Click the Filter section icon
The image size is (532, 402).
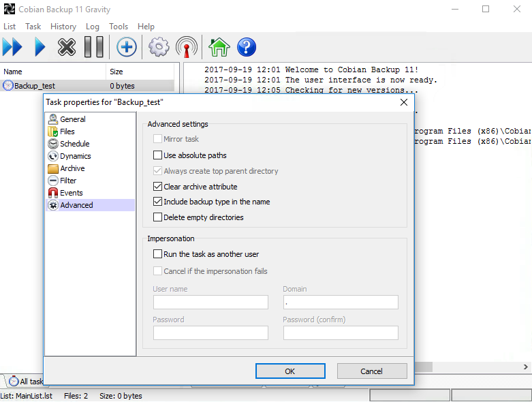click(x=53, y=181)
